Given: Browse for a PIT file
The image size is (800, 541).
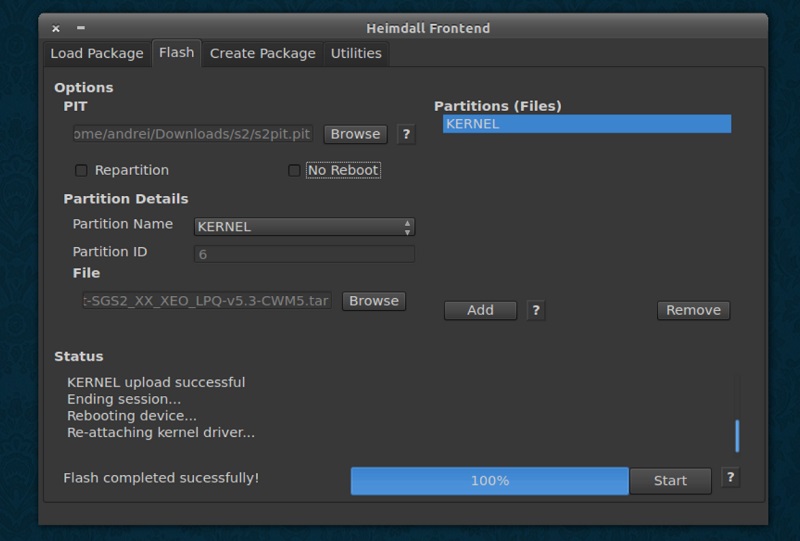Looking at the screenshot, I should 355,134.
